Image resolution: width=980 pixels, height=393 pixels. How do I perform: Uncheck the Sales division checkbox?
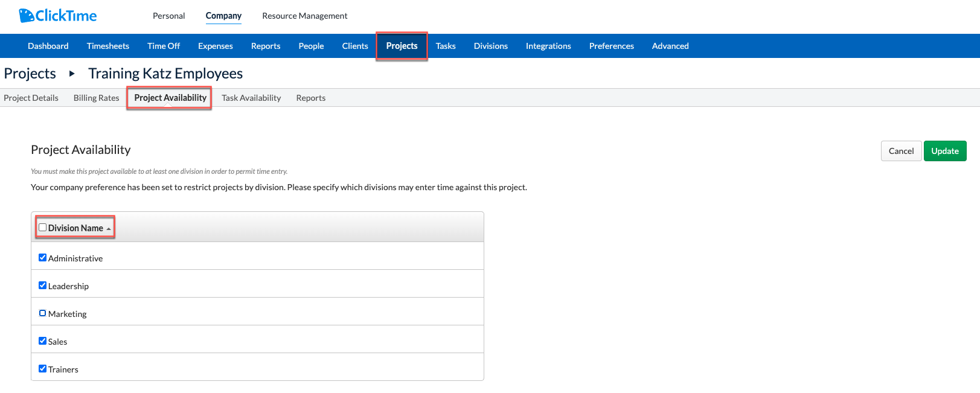click(42, 341)
